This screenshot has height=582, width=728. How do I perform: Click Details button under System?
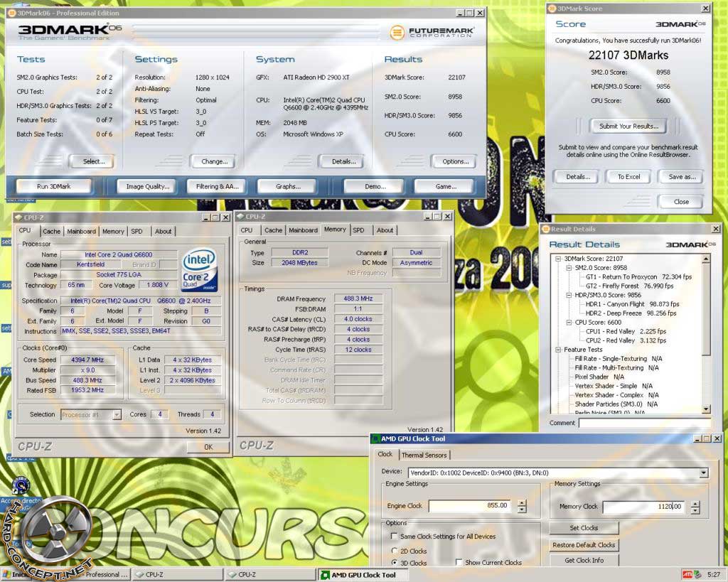pos(343,161)
